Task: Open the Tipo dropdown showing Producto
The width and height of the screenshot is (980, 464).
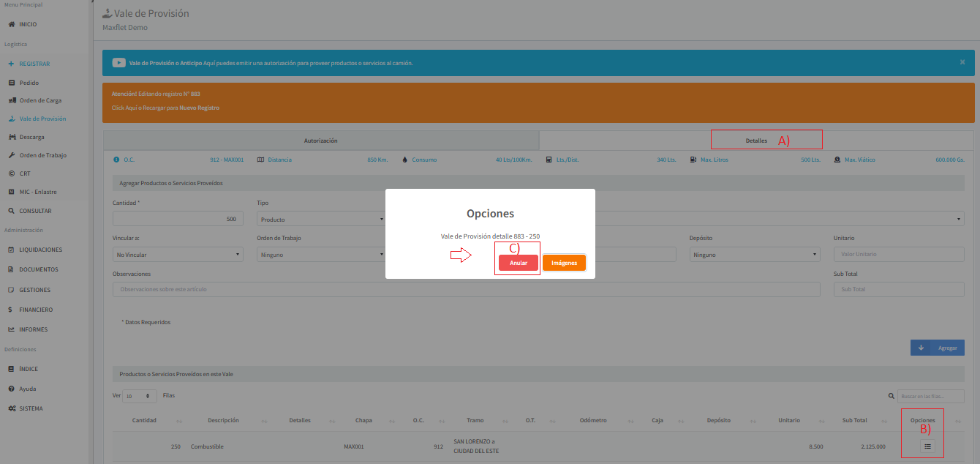Action: [x=320, y=219]
